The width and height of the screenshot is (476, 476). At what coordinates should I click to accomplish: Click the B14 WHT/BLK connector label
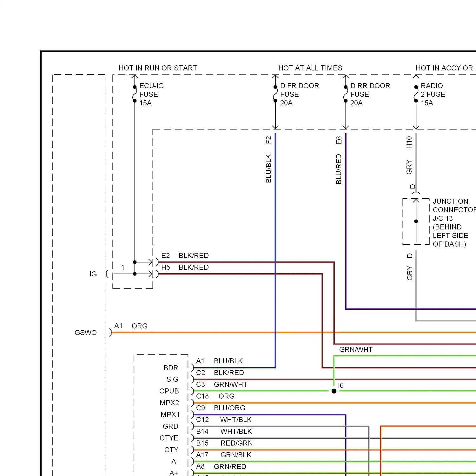[224, 431]
